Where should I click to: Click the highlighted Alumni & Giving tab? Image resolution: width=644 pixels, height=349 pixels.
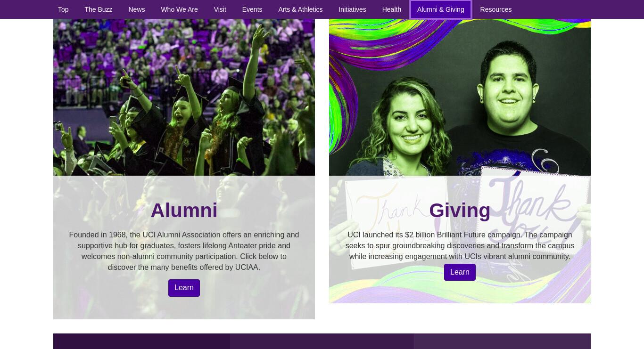coord(441,9)
